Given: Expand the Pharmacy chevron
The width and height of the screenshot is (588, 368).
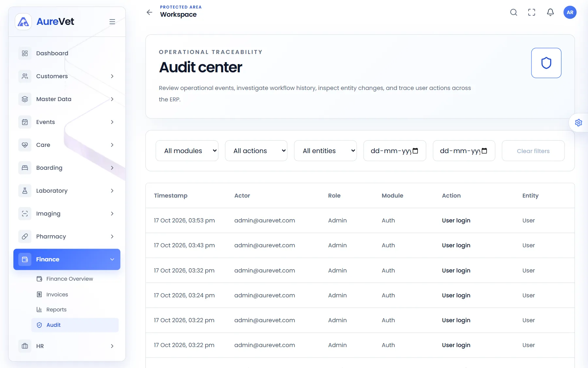Looking at the screenshot, I should point(112,237).
